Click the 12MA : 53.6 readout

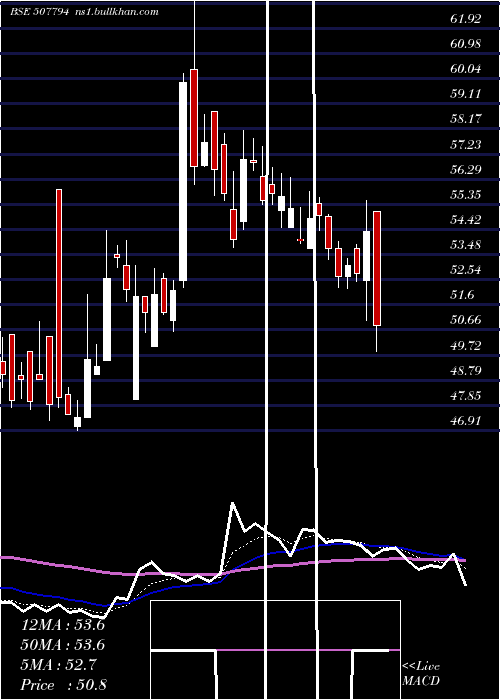pos(62,625)
